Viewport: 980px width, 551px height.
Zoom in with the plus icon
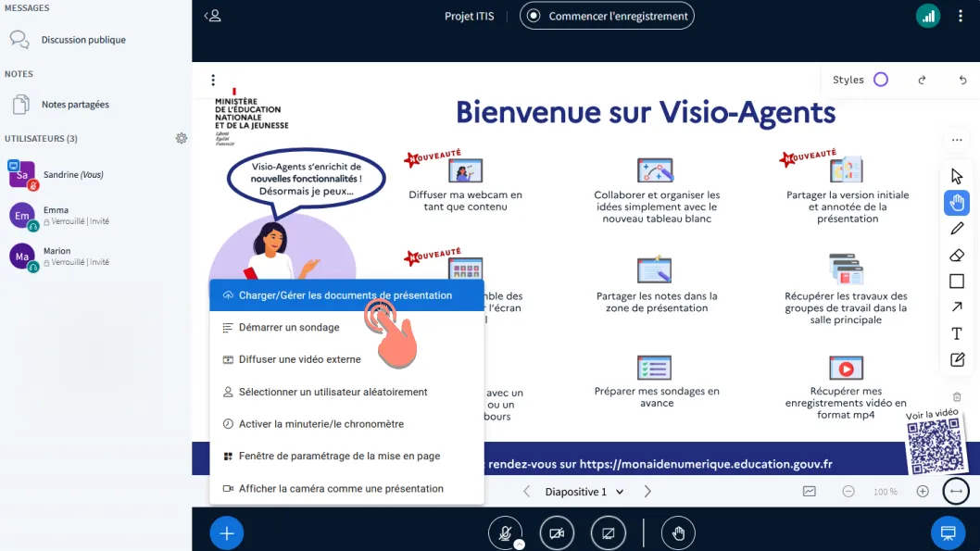[x=923, y=492]
